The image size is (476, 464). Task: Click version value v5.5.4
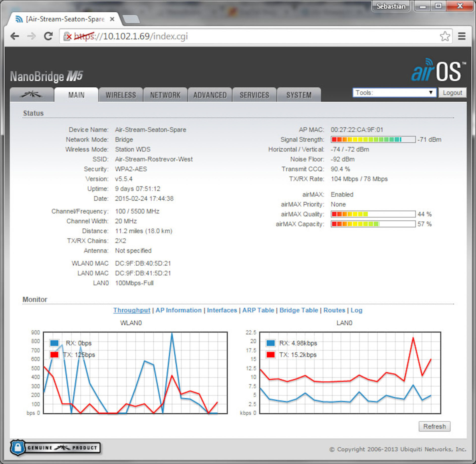pyautogui.click(x=124, y=179)
